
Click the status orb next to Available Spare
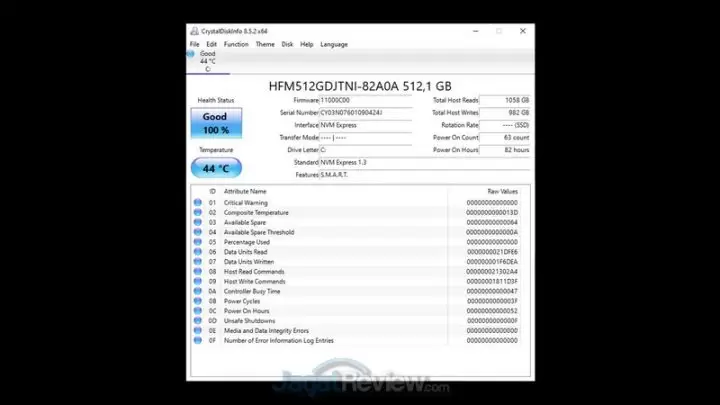click(x=198, y=223)
